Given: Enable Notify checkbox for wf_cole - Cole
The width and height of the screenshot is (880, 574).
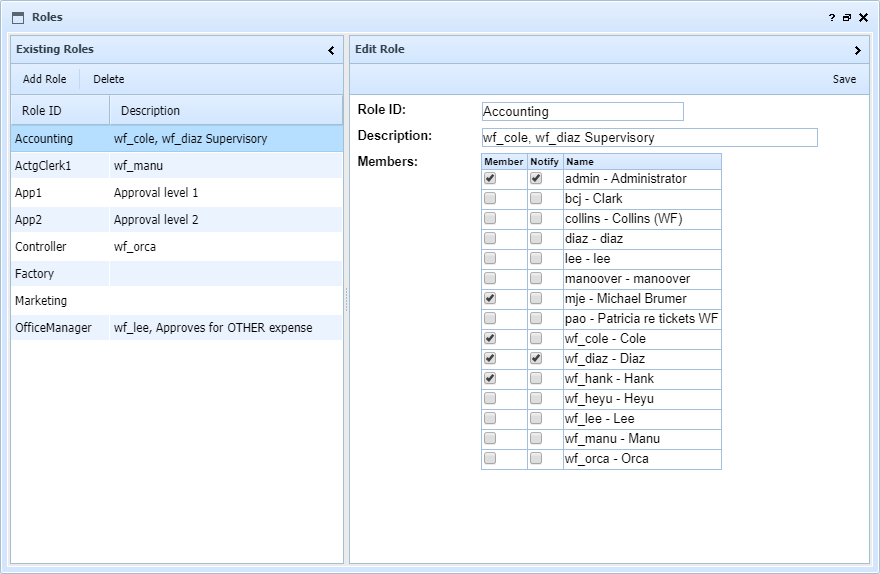Looking at the screenshot, I should click(536, 339).
